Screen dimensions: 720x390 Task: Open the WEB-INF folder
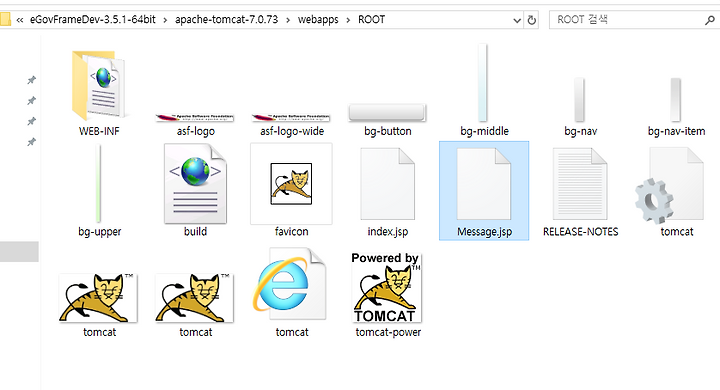[99, 92]
